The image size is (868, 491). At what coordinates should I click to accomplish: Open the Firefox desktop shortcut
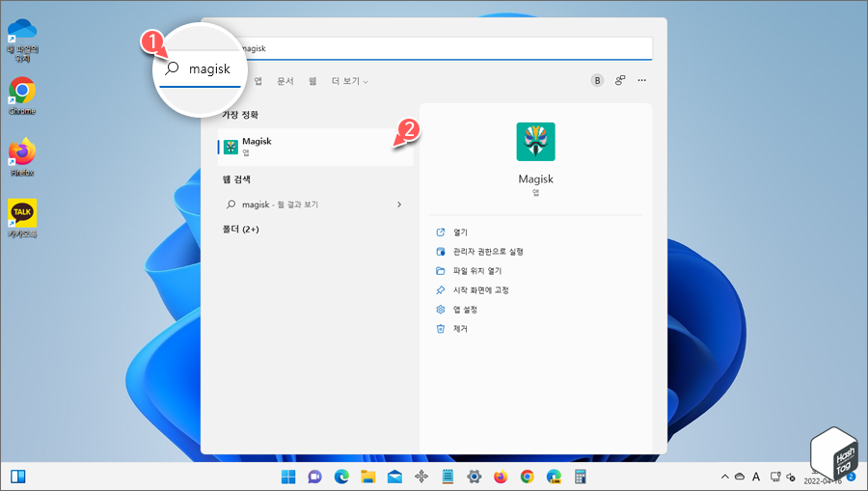click(22, 157)
